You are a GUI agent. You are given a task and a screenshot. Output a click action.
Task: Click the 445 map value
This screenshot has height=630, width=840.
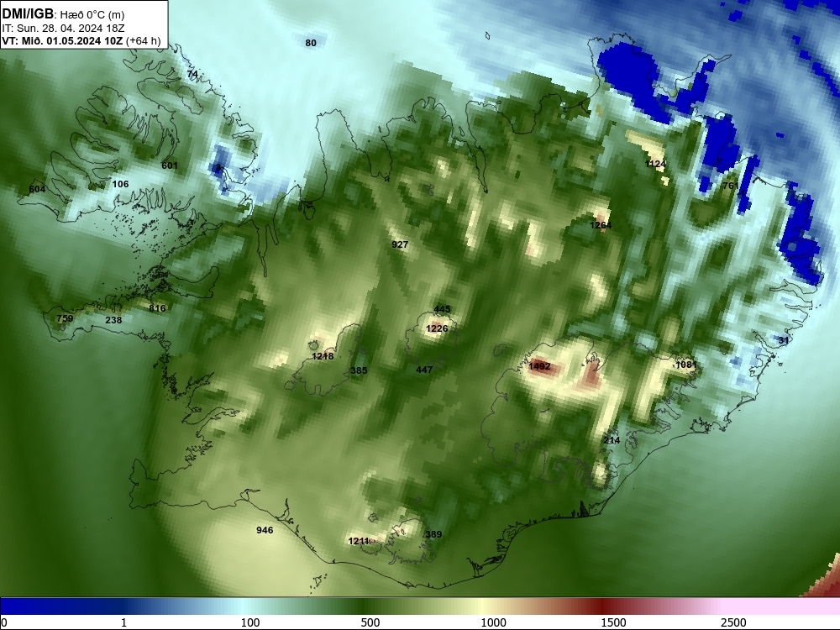coord(442,309)
